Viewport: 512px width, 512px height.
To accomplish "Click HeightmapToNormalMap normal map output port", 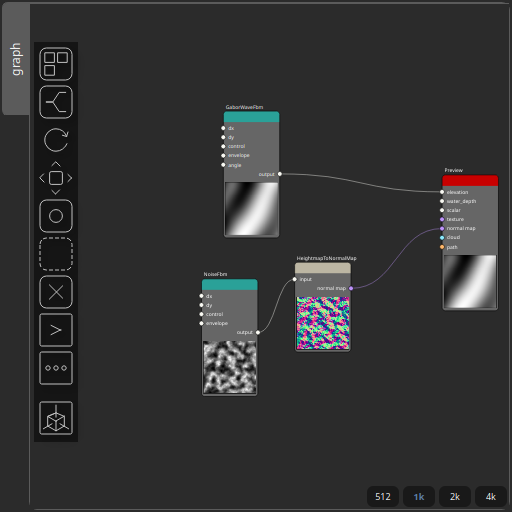I will pos(351,288).
